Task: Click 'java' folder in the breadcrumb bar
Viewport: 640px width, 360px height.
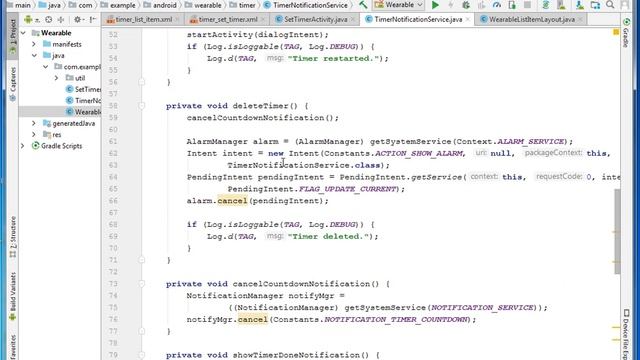Action: (49, 5)
